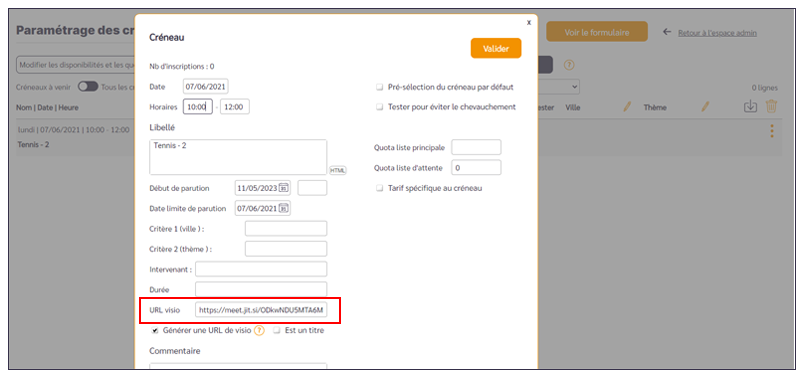Screen dimensions: 801x380
Task: Click the Quota liste d'attente field
Action: 476,168
